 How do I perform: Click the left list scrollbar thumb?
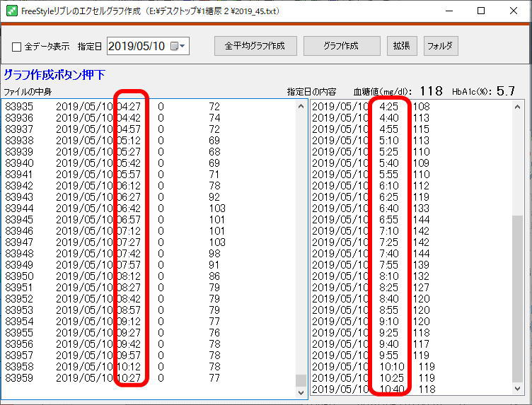(x=301, y=380)
